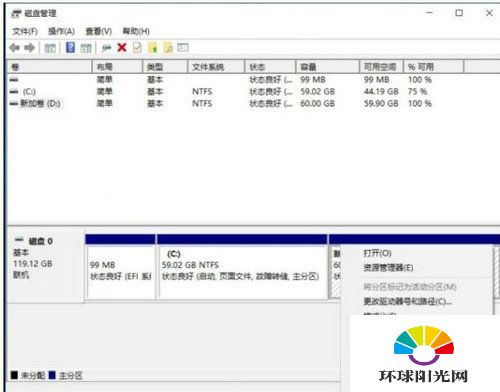Click the last toolbar list-view settings icon
The image size is (500, 392).
coord(183,48)
